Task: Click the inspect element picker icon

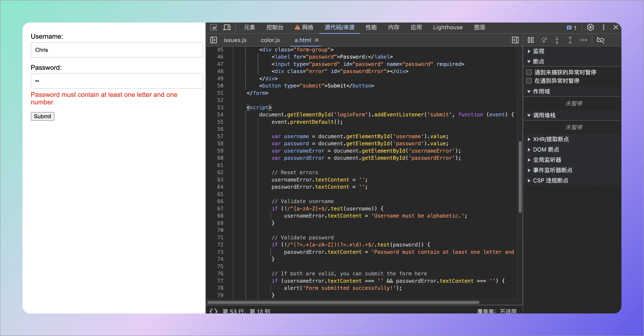Action: point(213,27)
